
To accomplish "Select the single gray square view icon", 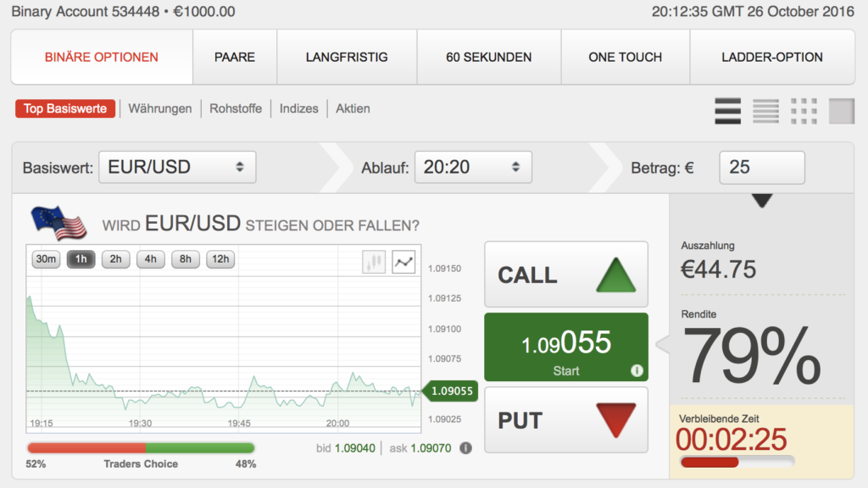I will pyautogui.click(x=842, y=111).
